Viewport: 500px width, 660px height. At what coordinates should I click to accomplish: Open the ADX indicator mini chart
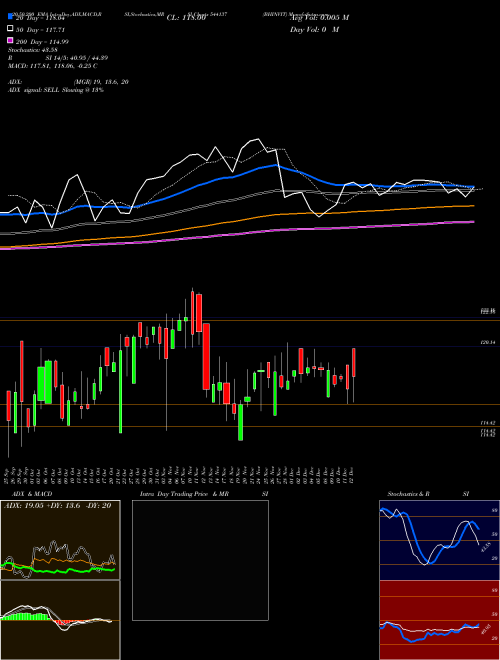click(60, 540)
